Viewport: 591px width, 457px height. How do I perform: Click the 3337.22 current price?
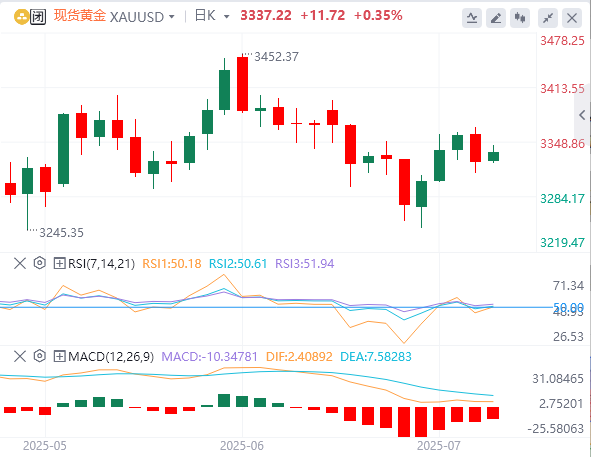(266, 16)
